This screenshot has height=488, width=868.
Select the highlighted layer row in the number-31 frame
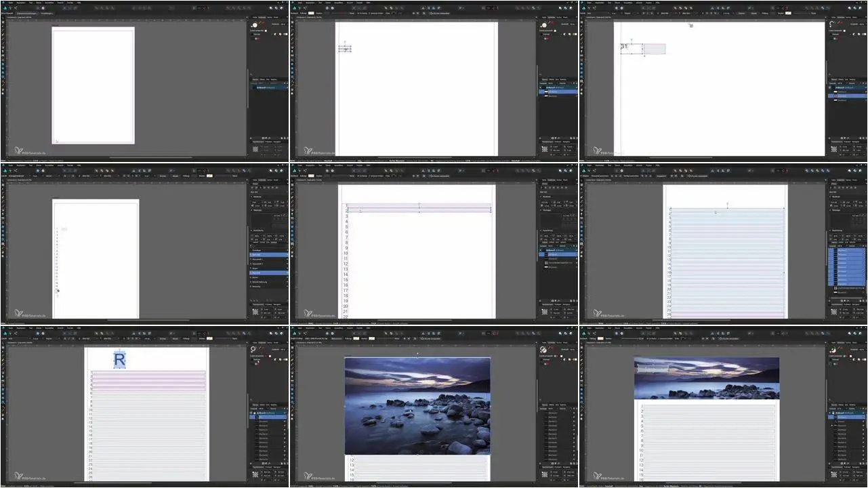coord(848,96)
